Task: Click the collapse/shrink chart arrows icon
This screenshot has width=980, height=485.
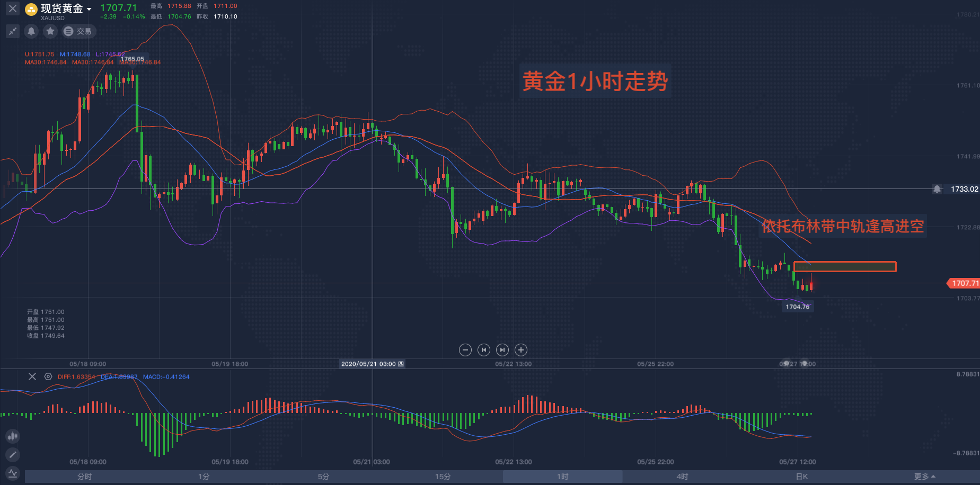Action: coord(13,31)
